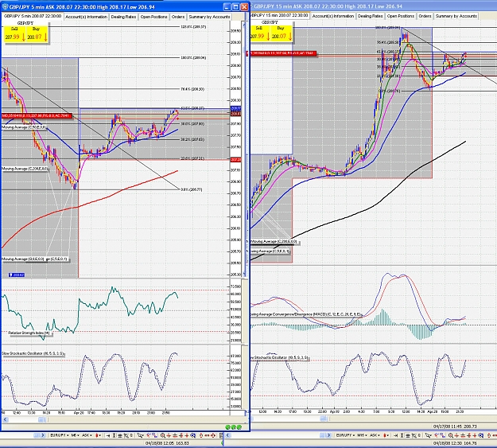497x448 pixels.
Task: Select the pointer cursor tool in right toolbar
Action: [x=428, y=435]
